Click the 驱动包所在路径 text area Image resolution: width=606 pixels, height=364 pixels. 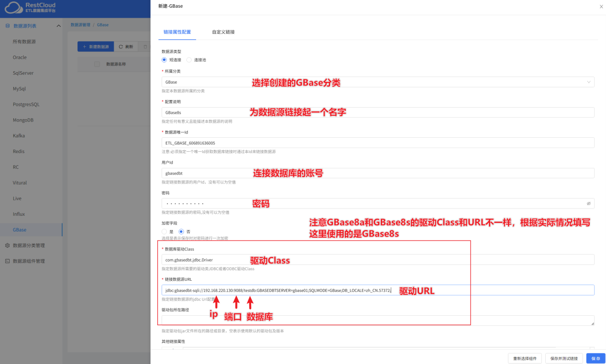click(378, 320)
